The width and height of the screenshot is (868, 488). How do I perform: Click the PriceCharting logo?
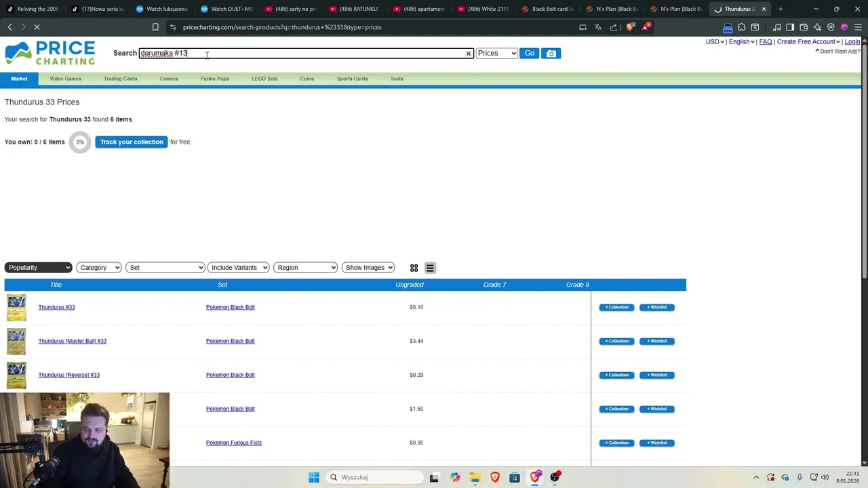tap(50, 53)
